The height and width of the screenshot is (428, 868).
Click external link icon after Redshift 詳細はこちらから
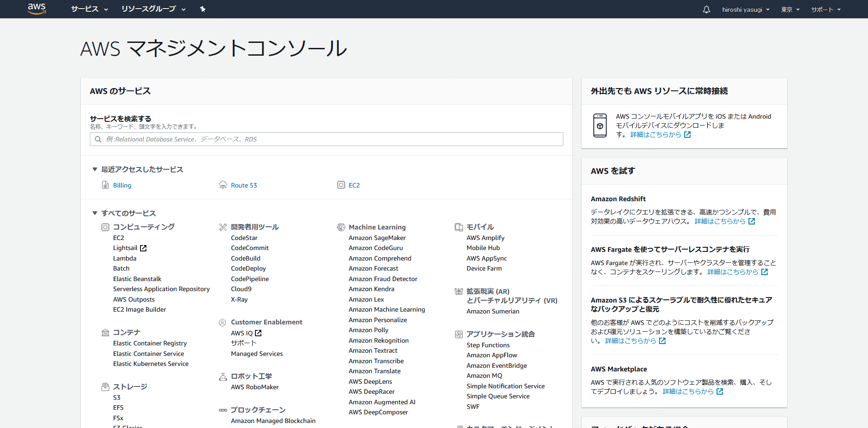click(752, 221)
